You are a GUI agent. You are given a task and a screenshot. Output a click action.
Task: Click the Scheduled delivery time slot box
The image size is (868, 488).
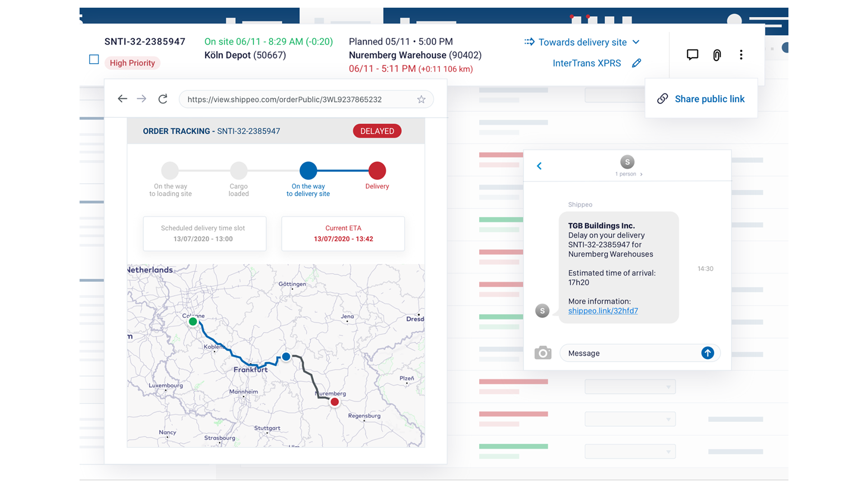tap(204, 234)
